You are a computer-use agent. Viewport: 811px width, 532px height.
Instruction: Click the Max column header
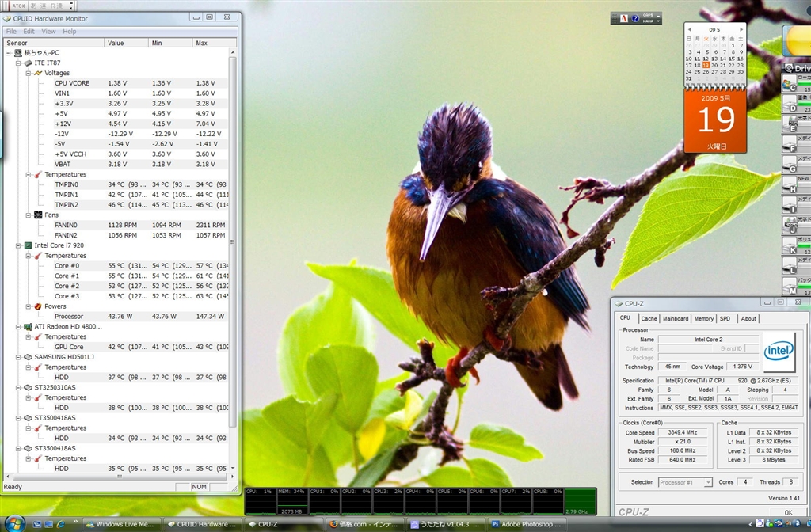[x=214, y=43]
